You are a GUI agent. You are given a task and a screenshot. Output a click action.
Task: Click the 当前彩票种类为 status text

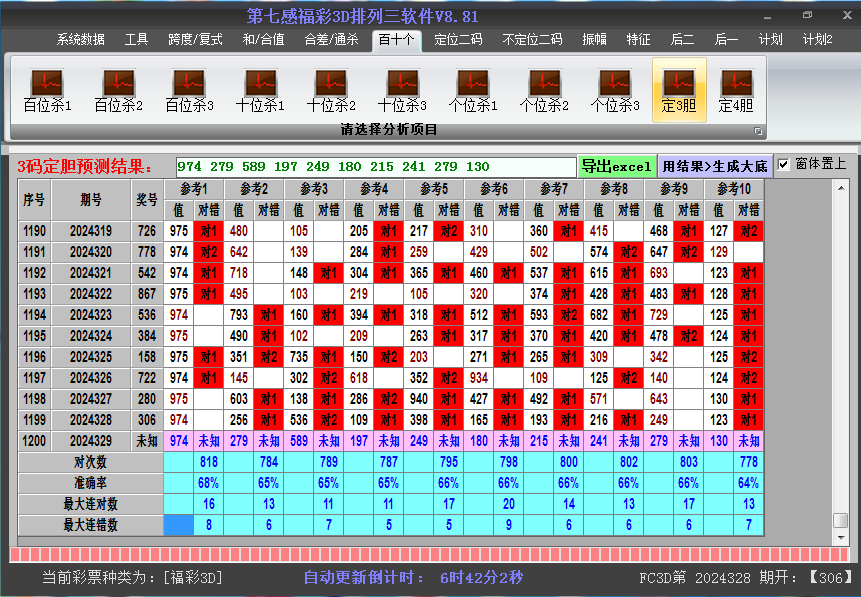coord(132,578)
